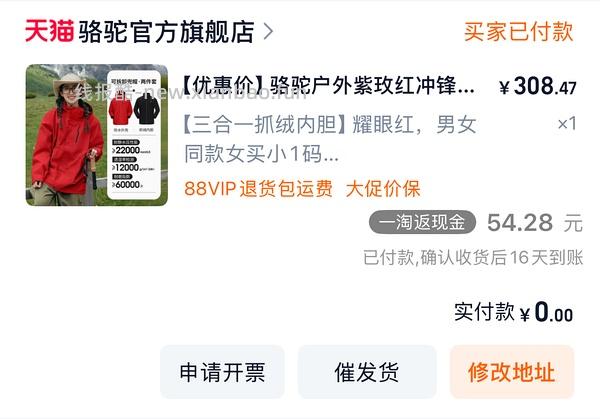Open product title 【优惠价】骆驼户外紫玫红冲锋
Viewport: 600px width, 419px height.
tap(328, 85)
